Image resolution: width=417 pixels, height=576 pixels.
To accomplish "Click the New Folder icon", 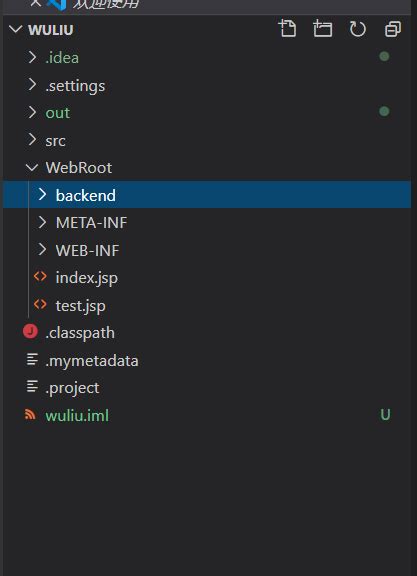I will (x=323, y=29).
